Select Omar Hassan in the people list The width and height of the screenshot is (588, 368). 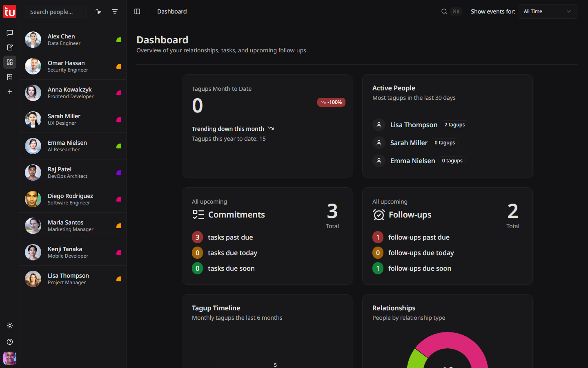coord(73,66)
